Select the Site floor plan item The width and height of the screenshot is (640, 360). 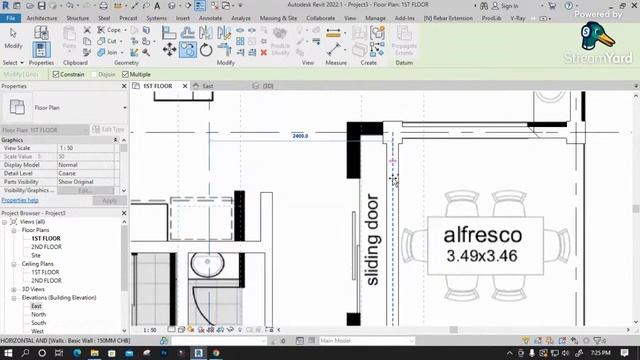click(36, 255)
